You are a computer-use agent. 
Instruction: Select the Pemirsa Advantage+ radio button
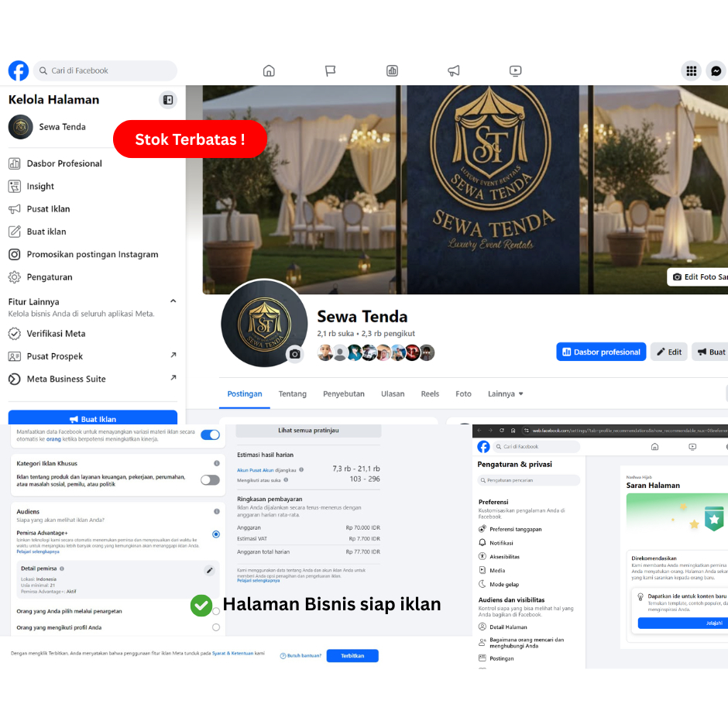218,534
